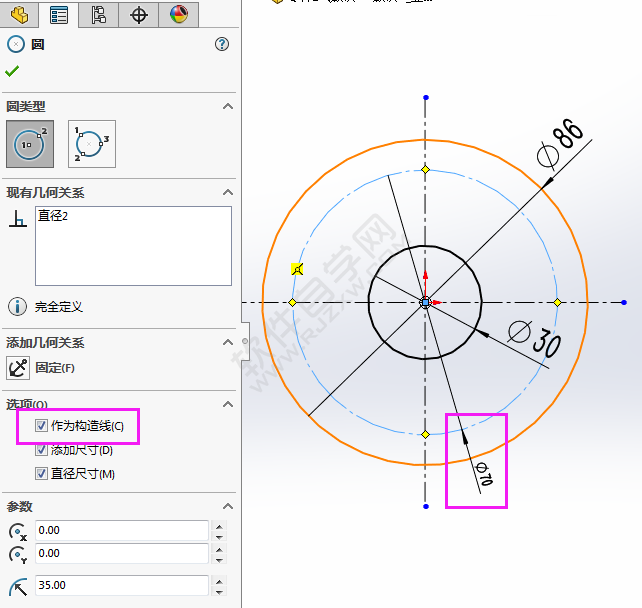Select the three-point perimeter circle type
This screenshot has width=642, height=608.
click(92, 144)
